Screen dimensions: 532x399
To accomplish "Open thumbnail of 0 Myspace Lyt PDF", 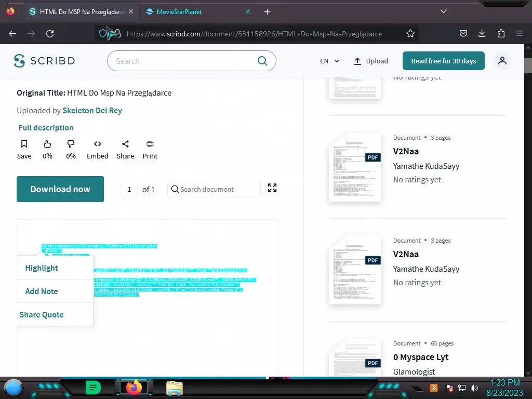I will point(355,357).
